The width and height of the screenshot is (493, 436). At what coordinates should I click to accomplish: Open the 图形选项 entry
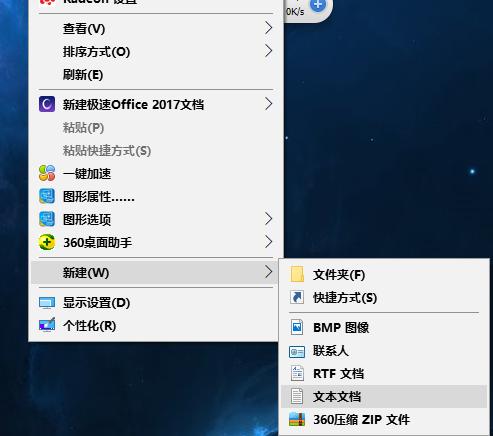click(x=155, y=219)
